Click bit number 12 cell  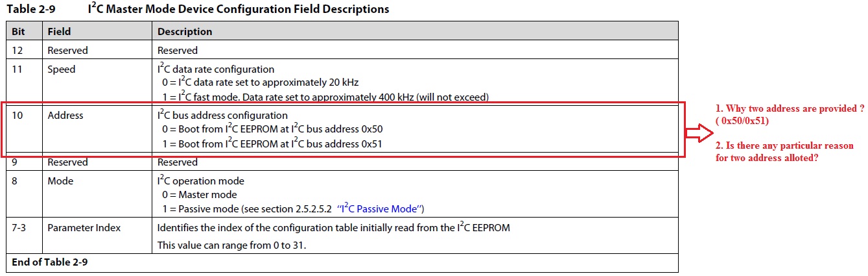pyautogui.click(x=18, y=50)
